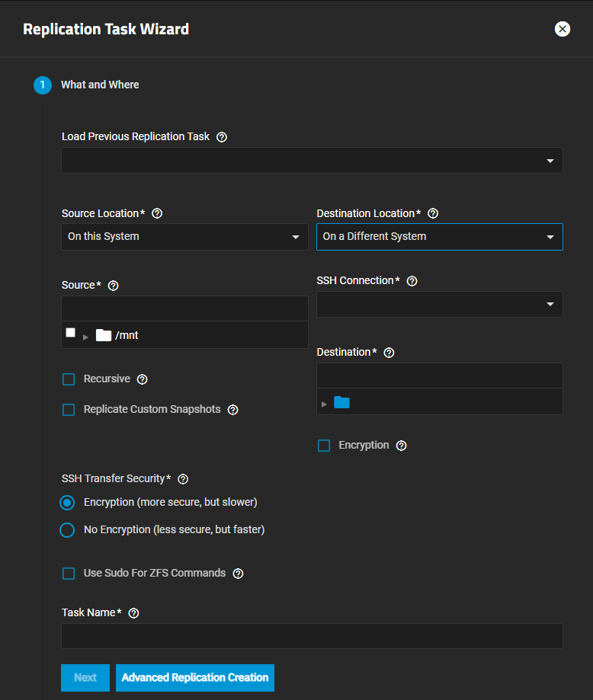Open Source Location help tooltip icon
Image resolution: width=593 pixels, height=700 pixels.
click(158, 214)
